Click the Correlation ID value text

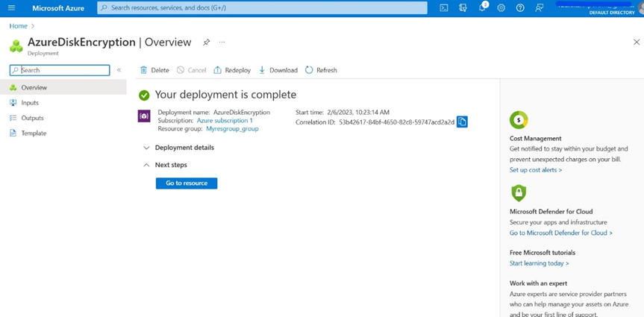[397, 122]
